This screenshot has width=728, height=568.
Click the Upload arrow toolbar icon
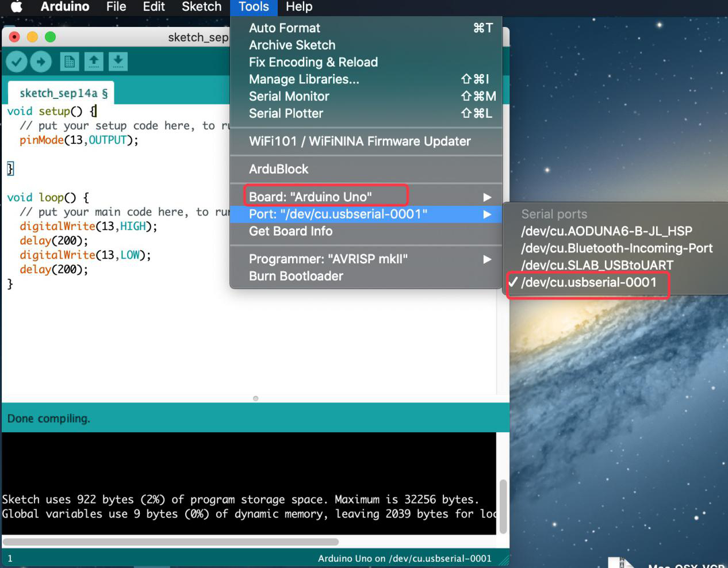pyautogui.click(x=41, y=62)
